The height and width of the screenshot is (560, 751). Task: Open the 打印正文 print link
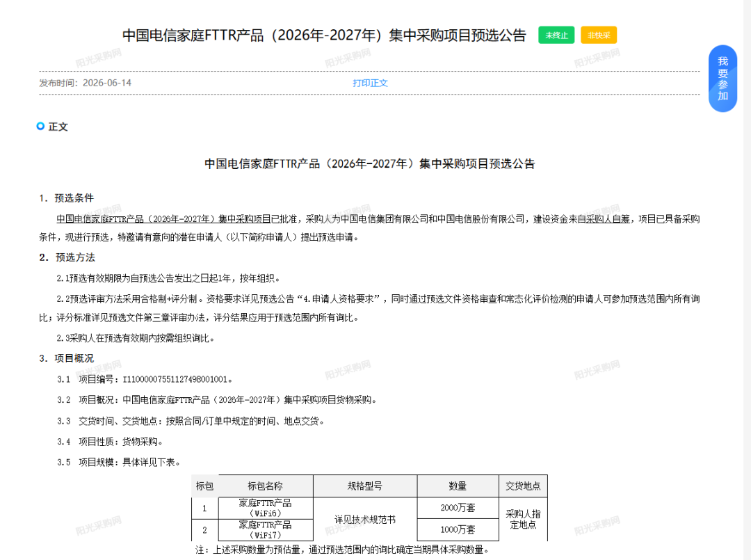point(370,83)
